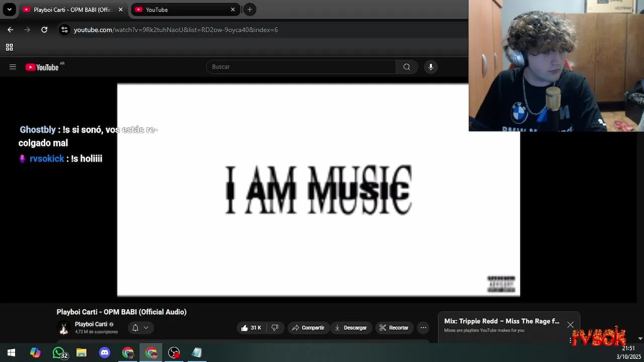Click the Compartir share button

pos(308,328)
